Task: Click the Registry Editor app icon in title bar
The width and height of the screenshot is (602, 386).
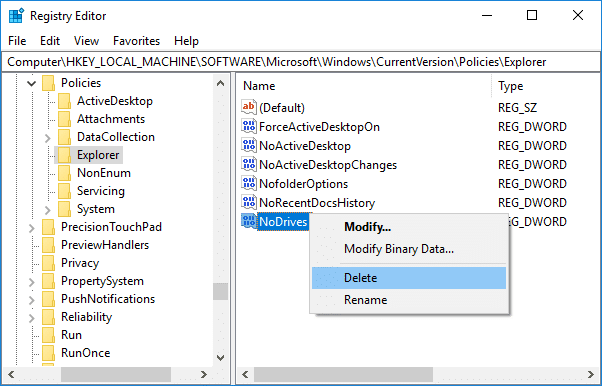Action: tap(16, 16)
